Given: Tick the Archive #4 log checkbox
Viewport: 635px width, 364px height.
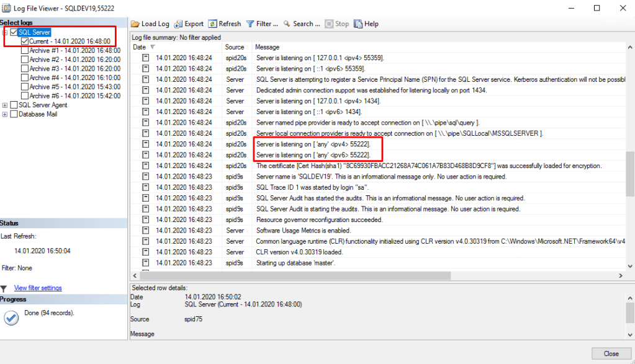Looking at the screenshot, I should (x=25, y=78).
